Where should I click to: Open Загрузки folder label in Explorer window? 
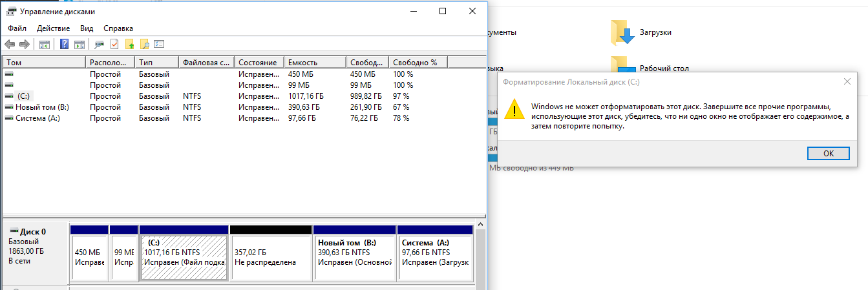point(655,32)
